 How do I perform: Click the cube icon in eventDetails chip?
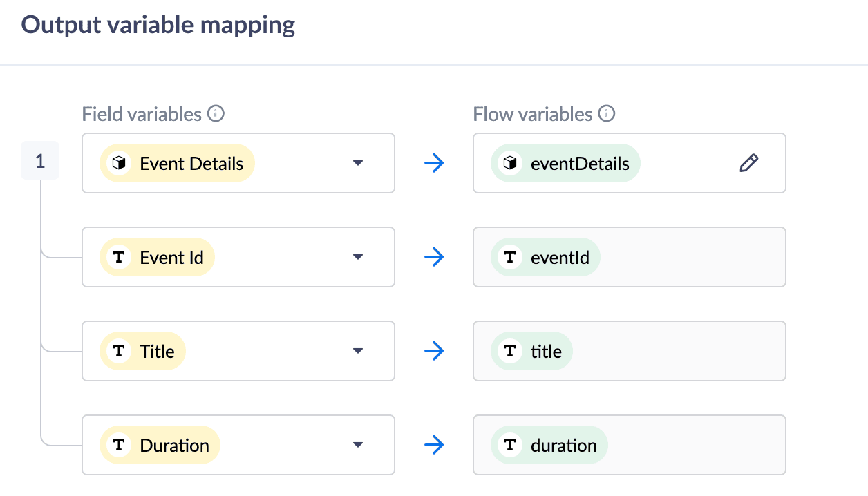511,164
